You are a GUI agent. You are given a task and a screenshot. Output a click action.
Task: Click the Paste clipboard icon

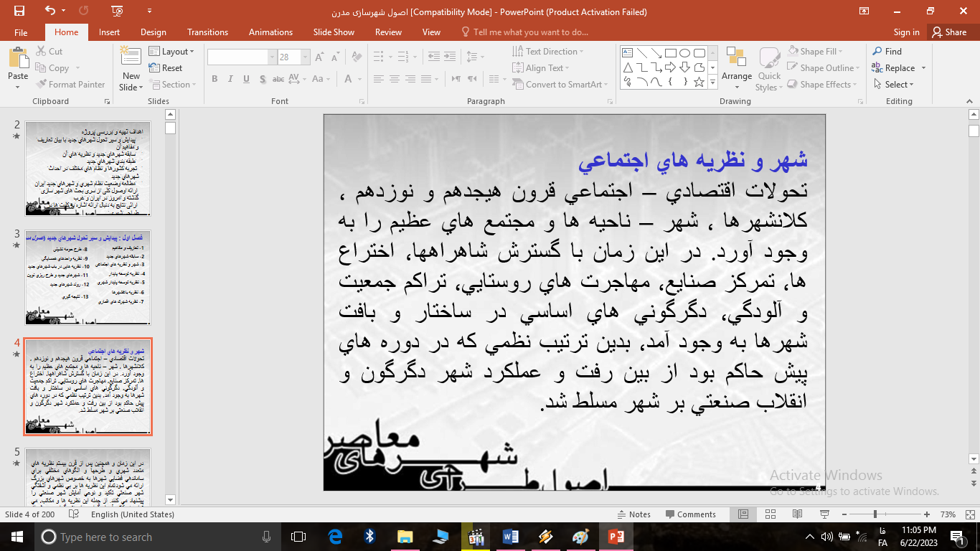click(18, 59)
